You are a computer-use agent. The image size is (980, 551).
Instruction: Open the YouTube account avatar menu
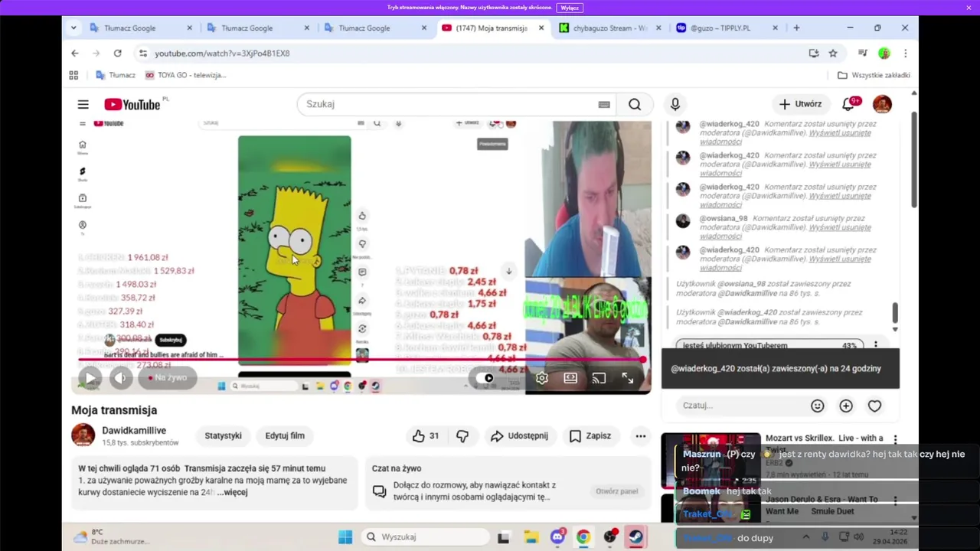(x=882, y=104)
